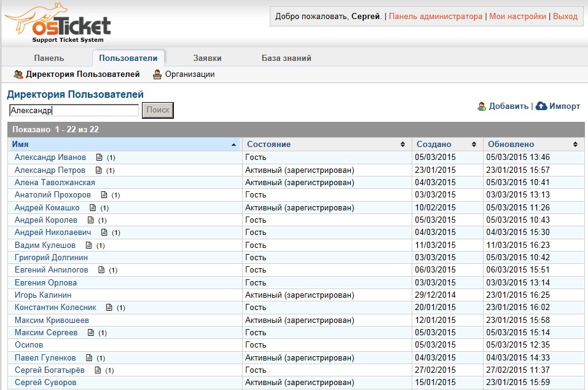This screenshot has height=390, width=588.
Task: Sort by Состояние column arrows
Action: 402,145
